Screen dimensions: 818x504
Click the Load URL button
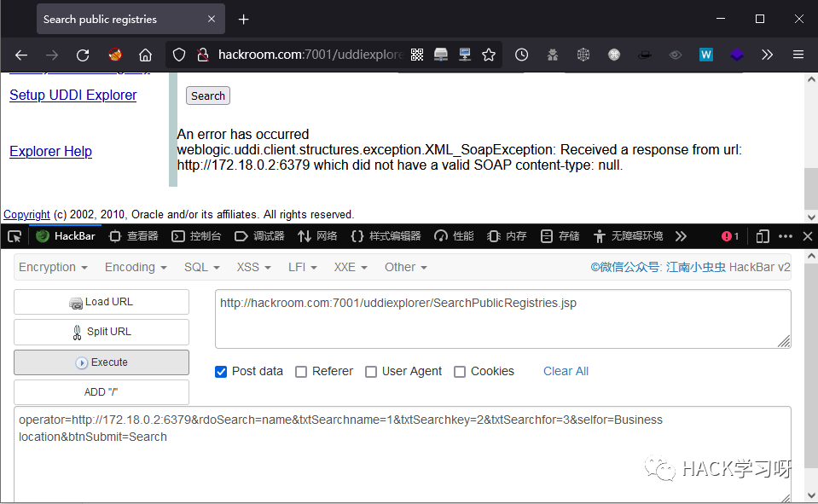102,302
